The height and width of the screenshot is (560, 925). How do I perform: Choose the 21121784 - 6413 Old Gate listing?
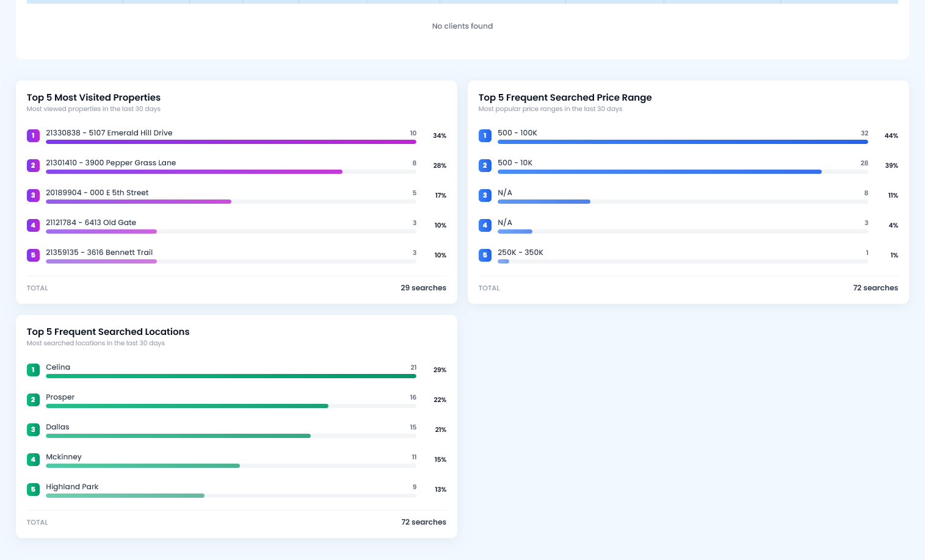click(91, 223)
